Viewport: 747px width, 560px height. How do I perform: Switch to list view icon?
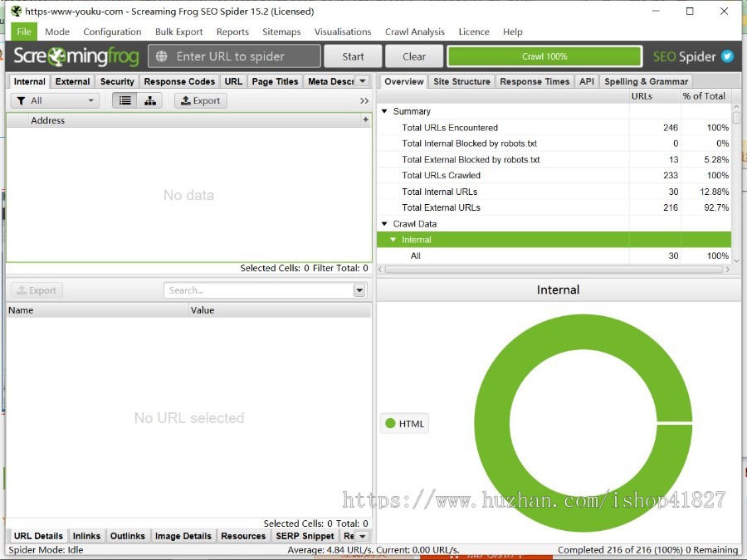pos(124,100)
